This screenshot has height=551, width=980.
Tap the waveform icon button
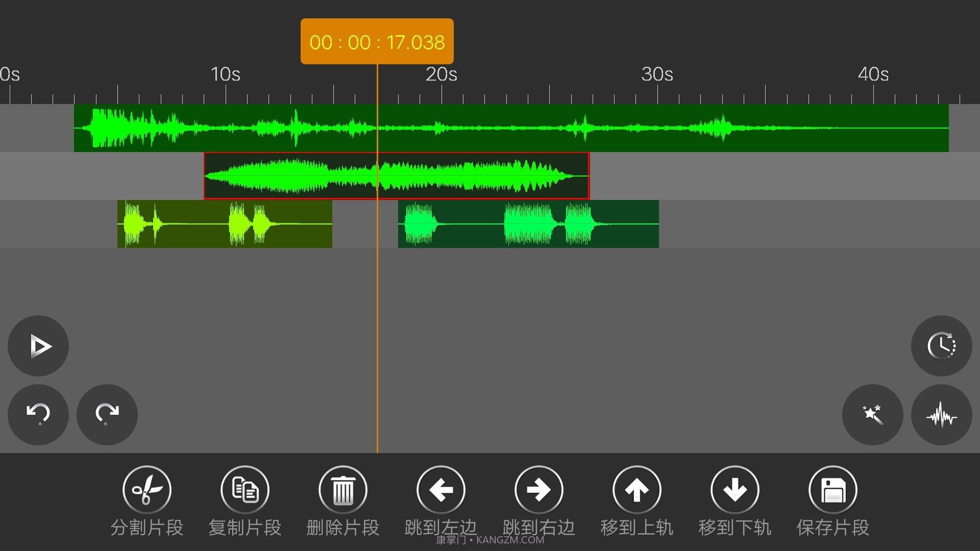(941, 414)
